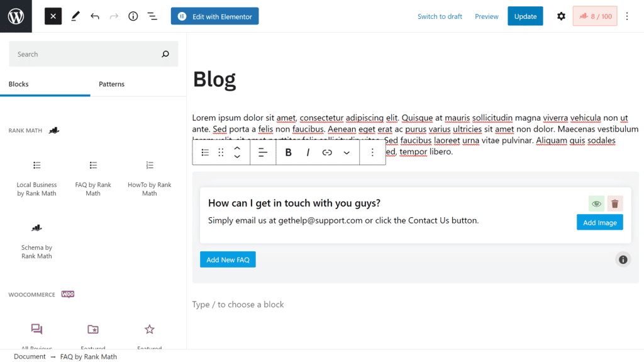Redo the last undone change

point(114,16)
